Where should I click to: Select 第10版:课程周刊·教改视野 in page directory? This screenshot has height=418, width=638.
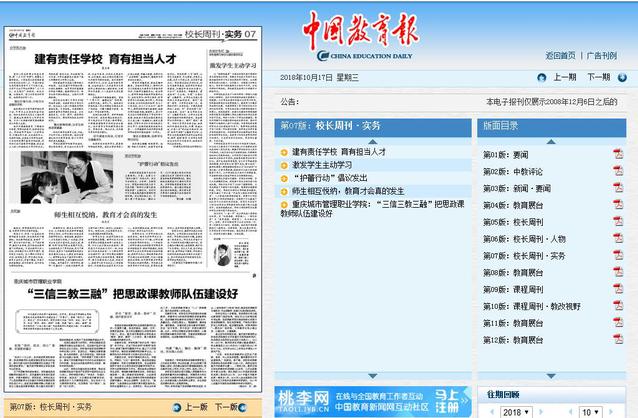pos(532,306)
